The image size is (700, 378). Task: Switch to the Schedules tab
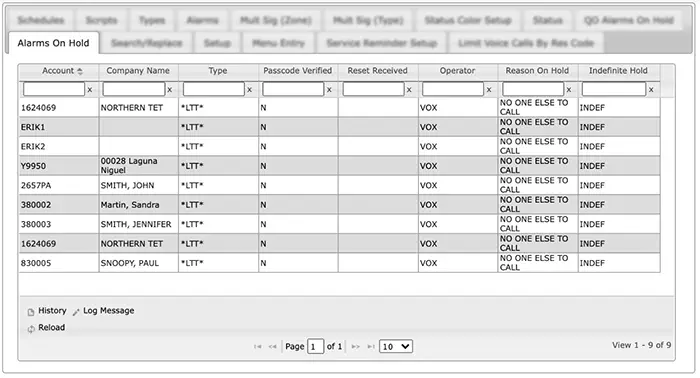[x=41, y=21]
